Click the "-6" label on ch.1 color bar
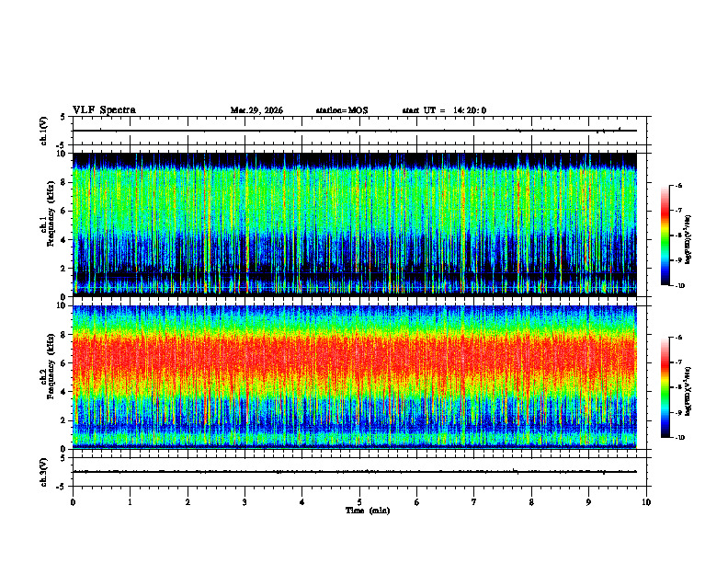The image size is (728, 563). coord(678,185)
